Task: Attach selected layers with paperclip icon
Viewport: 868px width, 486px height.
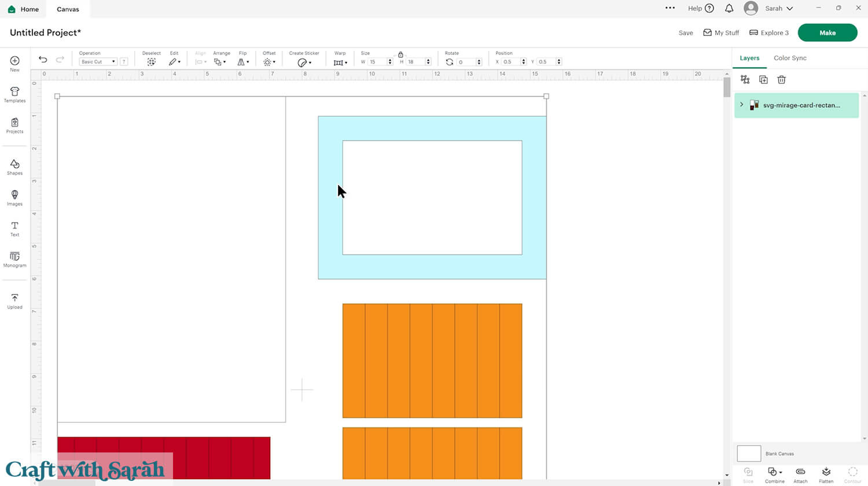Action: pyautogui.click(x=800, y=473)
